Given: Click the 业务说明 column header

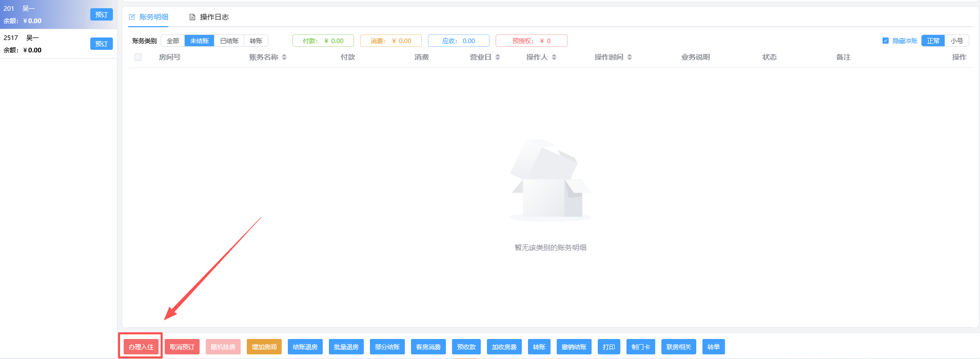Looking at the screenshot, I should pyautogui.click(x=696, y=57).
